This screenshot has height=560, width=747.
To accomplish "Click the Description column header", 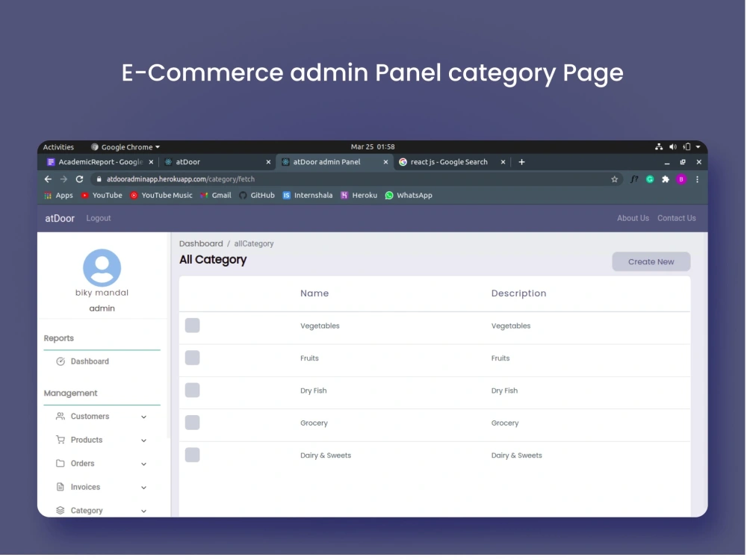I will coord(519,293).
